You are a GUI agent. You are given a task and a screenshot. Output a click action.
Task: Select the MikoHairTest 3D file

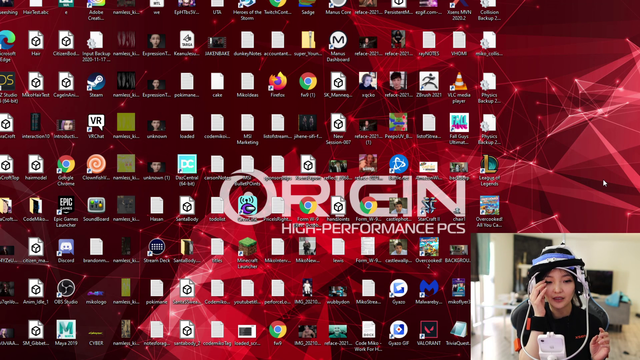click(36, 82)
